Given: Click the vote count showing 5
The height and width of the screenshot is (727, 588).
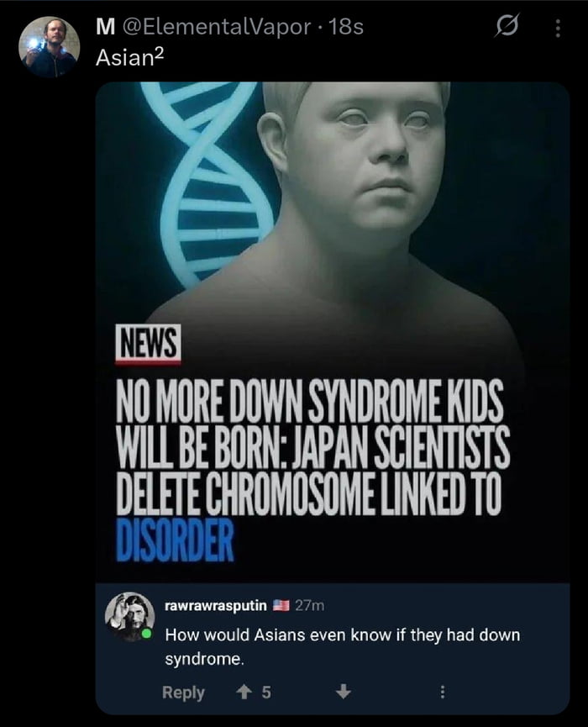Looking at the screenshot, I should coord(266,693).
